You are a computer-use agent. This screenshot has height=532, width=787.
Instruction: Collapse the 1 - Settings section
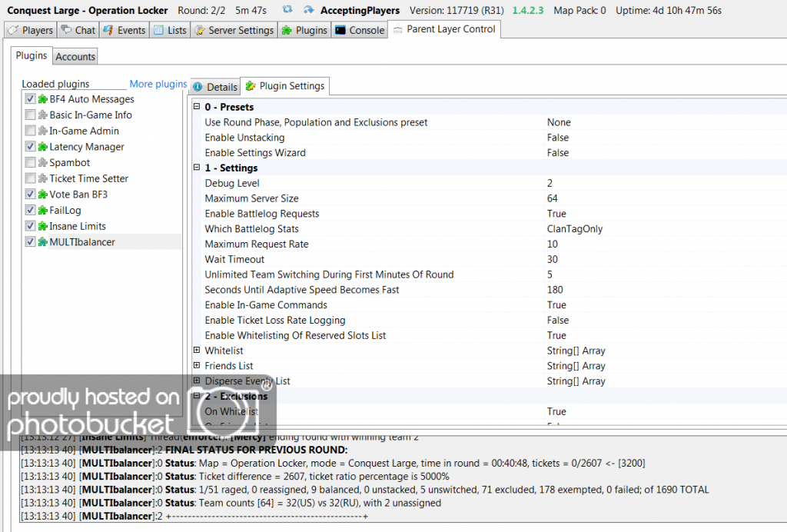[197, 168]
